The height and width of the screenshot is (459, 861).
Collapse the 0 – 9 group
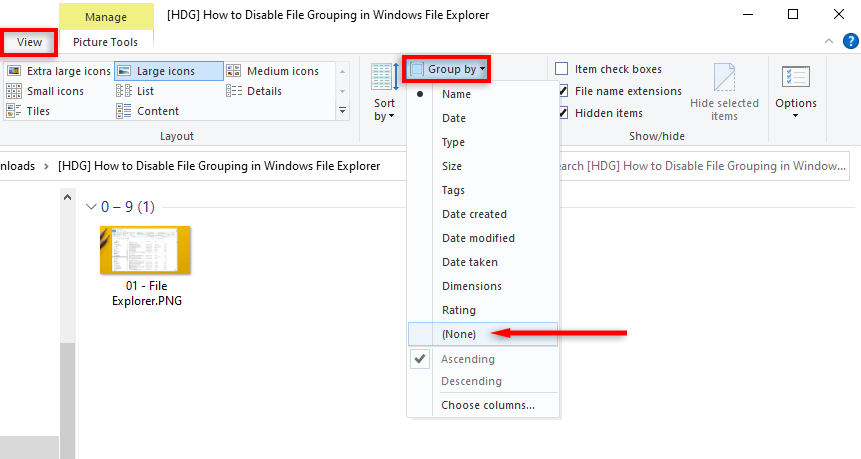point(93,207)
